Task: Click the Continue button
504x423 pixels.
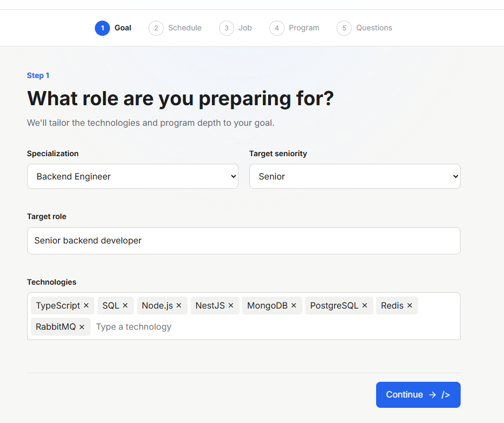Action: point(418,395)
